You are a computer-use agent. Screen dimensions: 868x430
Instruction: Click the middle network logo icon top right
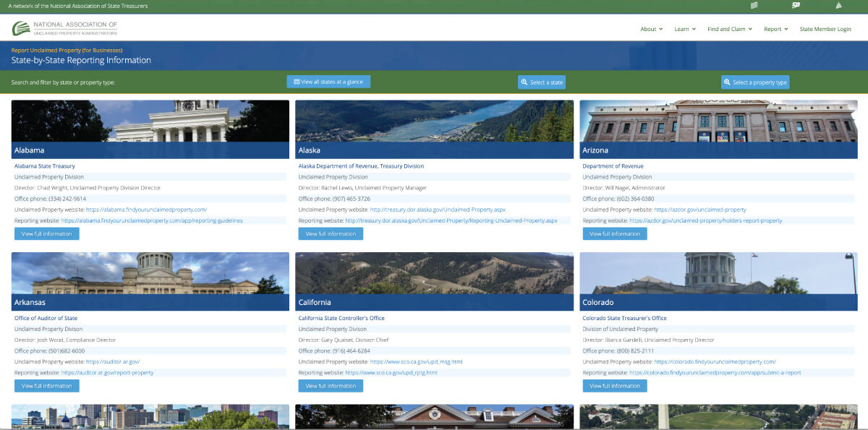(x=796, y=6)
